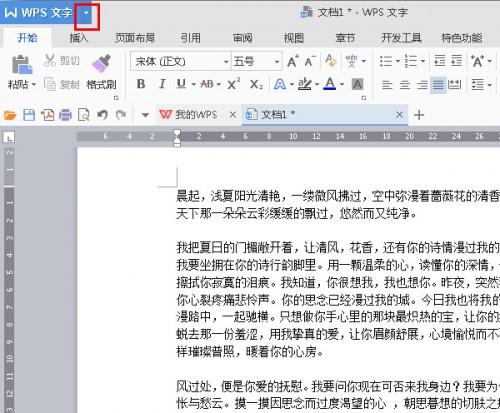Click the ruler tab selector L box
Viewport: 500px width, 413px height.
pyautogui.click(x=9, y=137)
